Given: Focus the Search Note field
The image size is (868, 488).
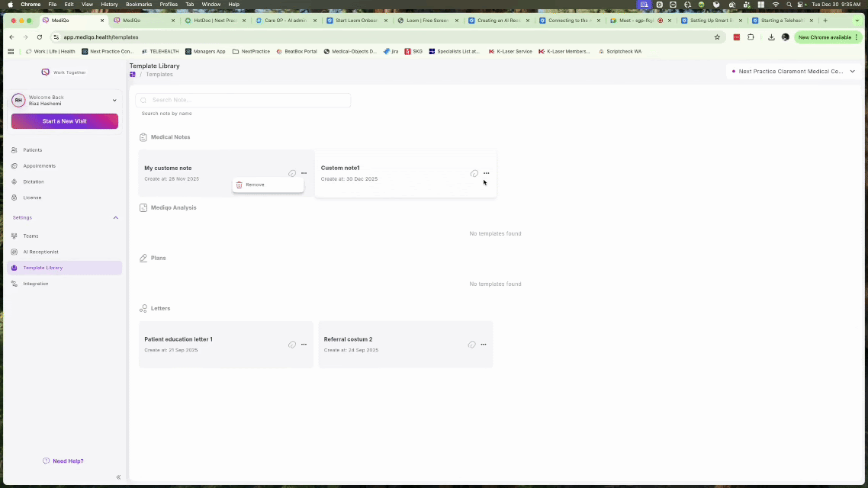Looking at the screenshot, I should (243, 100).
